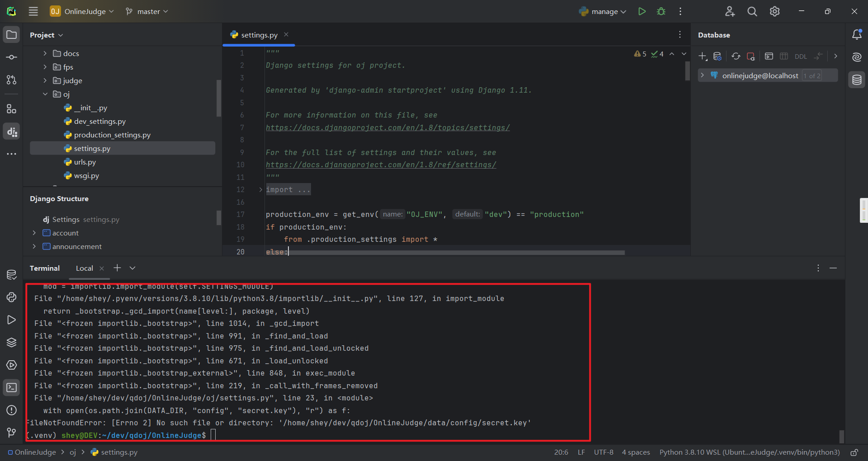Expand the account app in Django Structure
The width and height of the screenshot is (868, 461).
(34, 233)
